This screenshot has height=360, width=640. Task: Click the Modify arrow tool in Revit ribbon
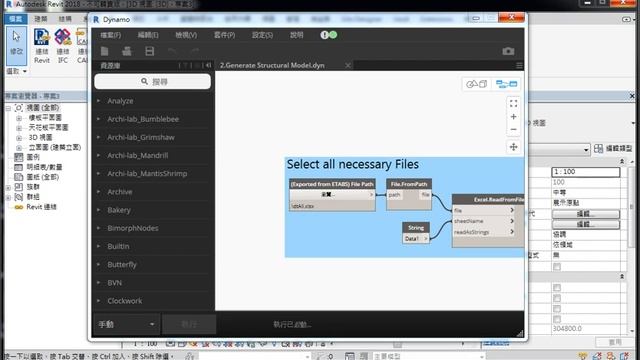(16, 45)
